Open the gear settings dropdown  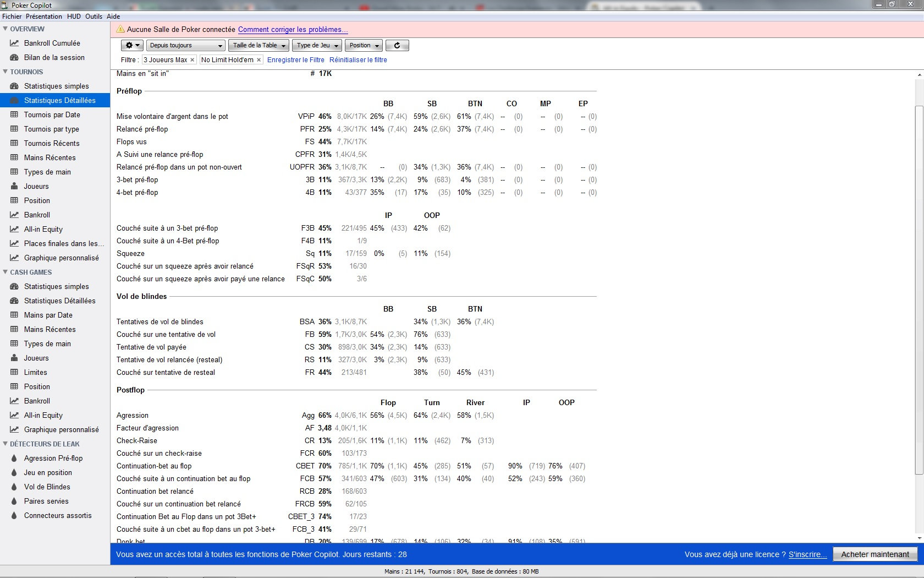132,45
